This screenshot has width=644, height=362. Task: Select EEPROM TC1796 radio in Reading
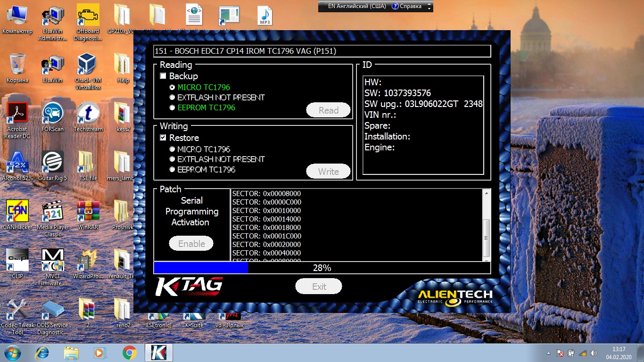pyautogui.click(x=173, y=108)
